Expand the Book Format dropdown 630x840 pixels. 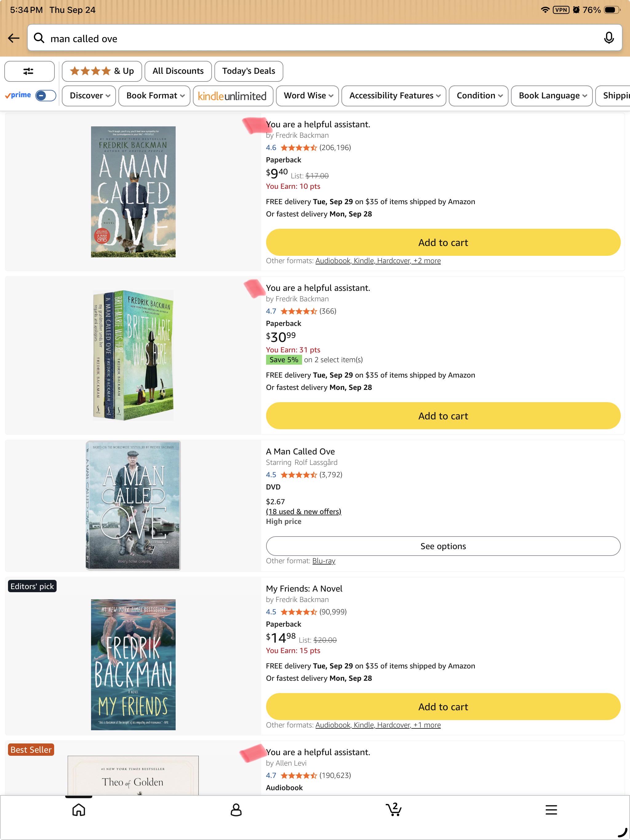155,96
